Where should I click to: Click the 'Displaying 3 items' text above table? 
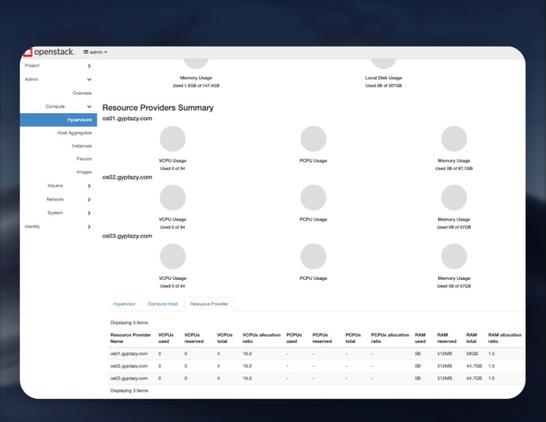(x=129, y=323)
